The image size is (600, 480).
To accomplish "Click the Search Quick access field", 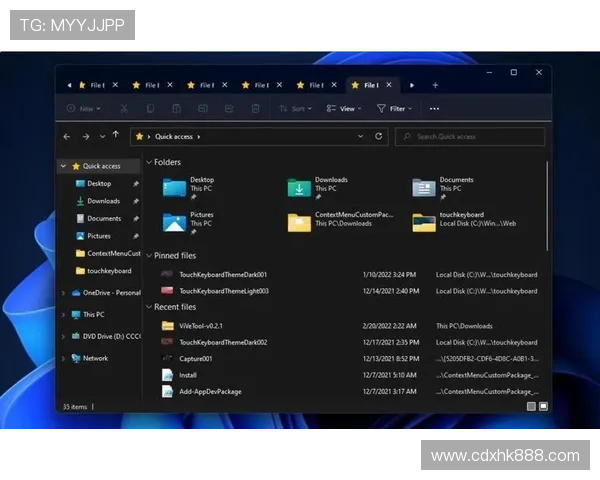I will [470, 137].
